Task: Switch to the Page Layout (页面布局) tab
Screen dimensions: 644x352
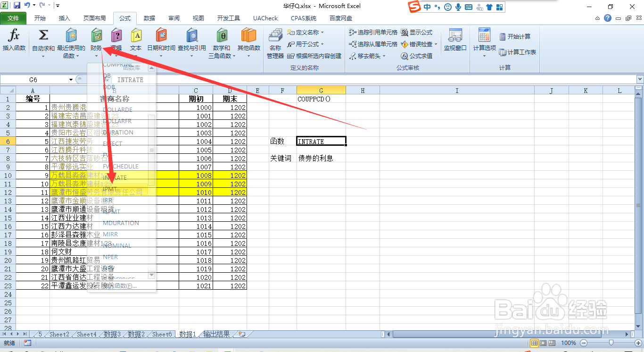Action: (95, 18)
